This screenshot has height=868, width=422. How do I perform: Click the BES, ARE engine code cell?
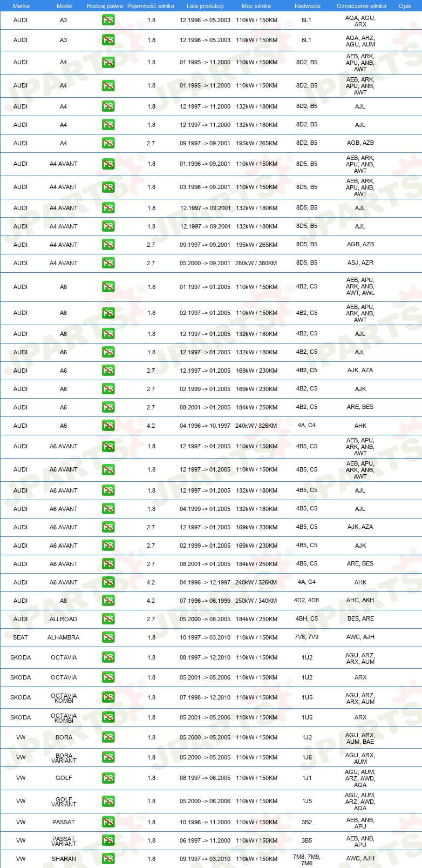click(x=360, y=618)
